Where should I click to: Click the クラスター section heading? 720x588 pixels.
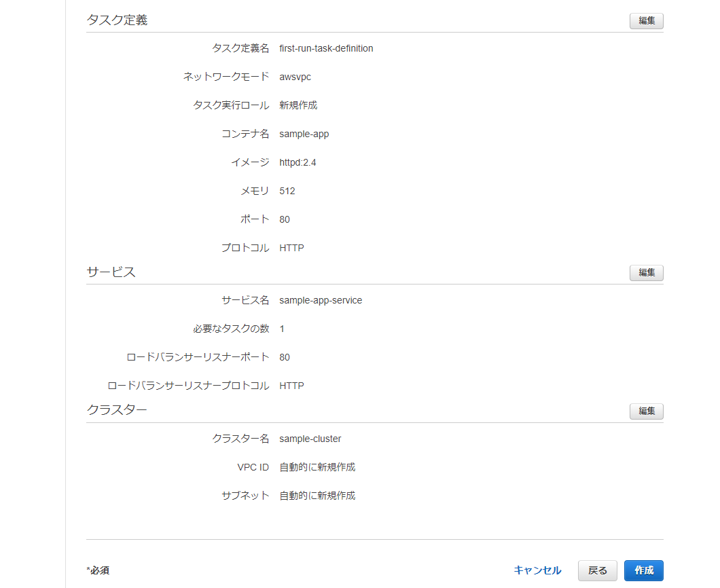click(117, 409)
